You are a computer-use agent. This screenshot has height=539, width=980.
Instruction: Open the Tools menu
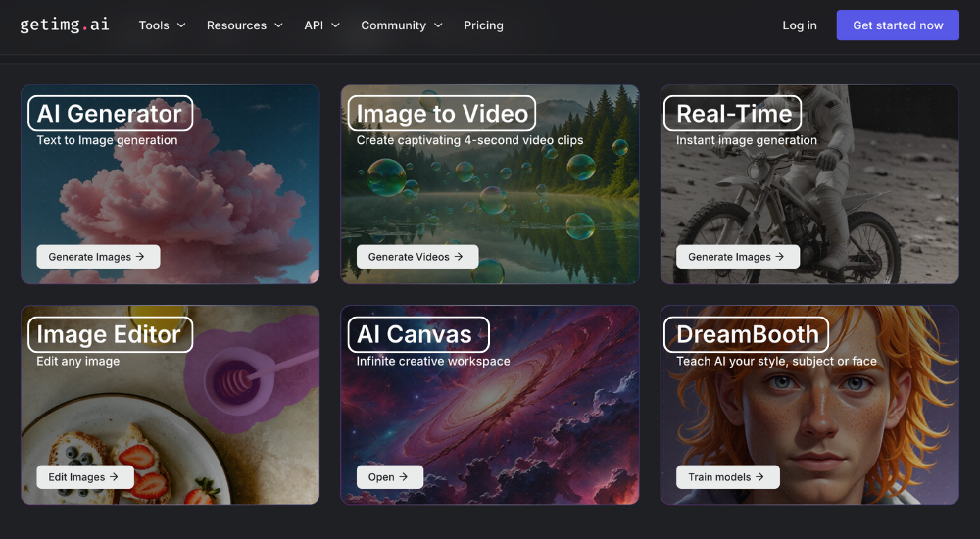163,25
